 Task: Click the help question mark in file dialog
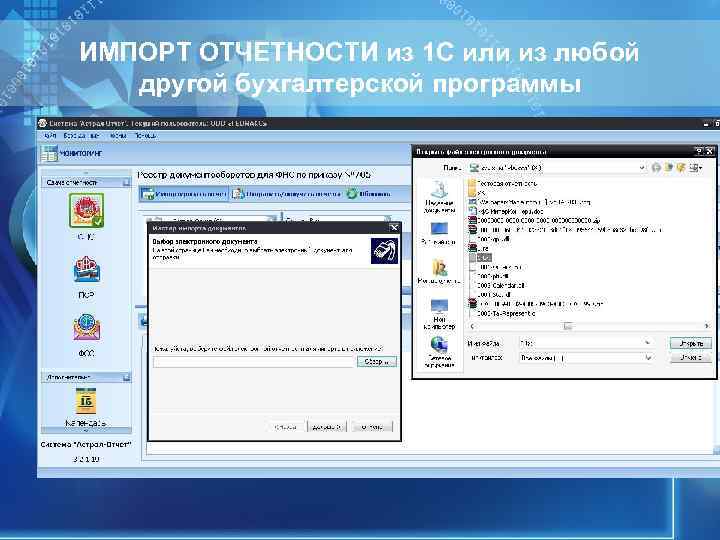pos(698,151)
